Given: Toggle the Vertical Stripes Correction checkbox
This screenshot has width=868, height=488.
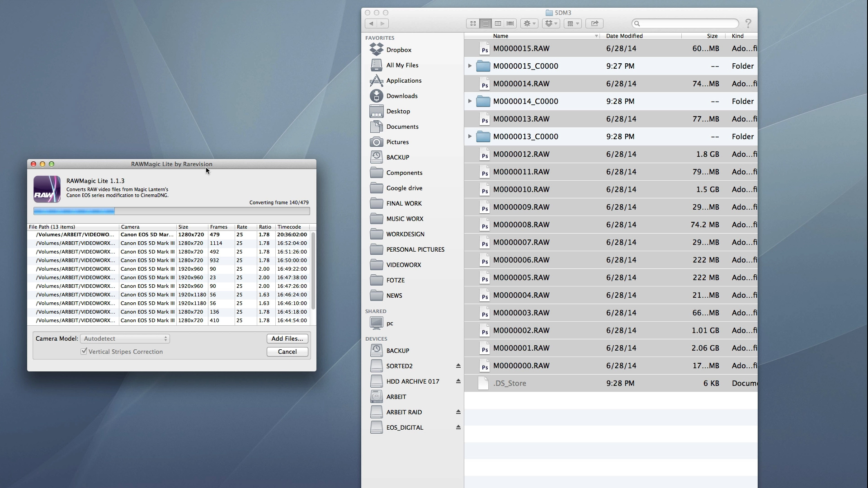Looking at the screenshot, I should 84,351.
